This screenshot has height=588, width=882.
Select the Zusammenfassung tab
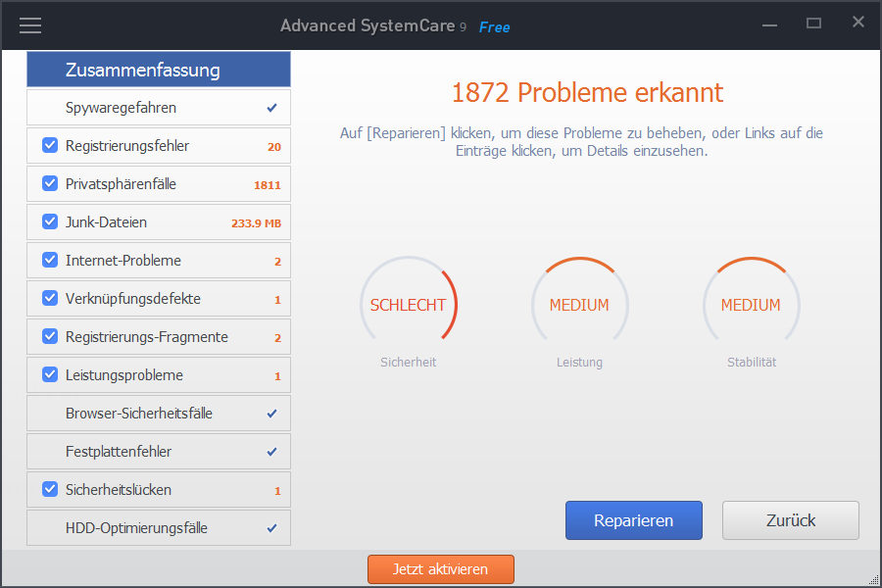tap(159, 70)
